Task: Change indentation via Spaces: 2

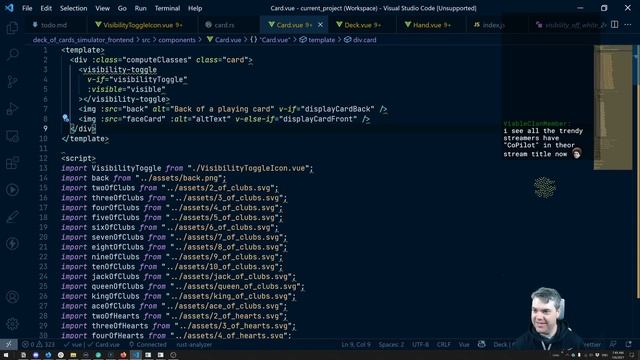Action: pos(391,344)
